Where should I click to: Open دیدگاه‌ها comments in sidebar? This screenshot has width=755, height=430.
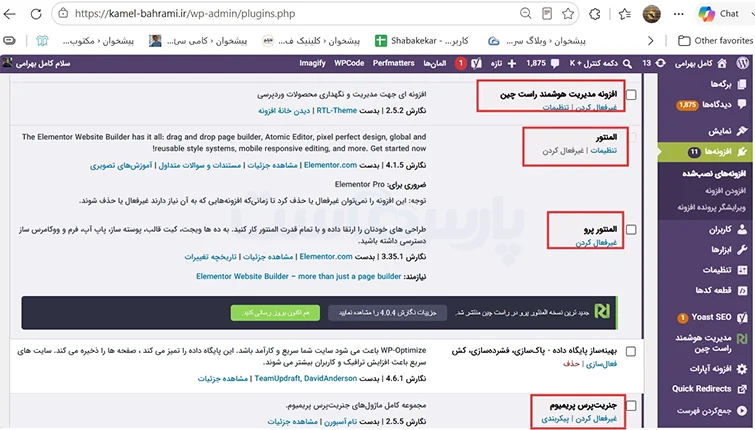[712, 104]
